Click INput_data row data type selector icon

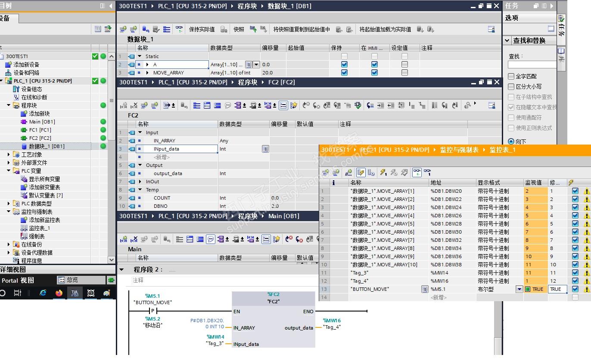pyautogui.click(x=265, y=149)
